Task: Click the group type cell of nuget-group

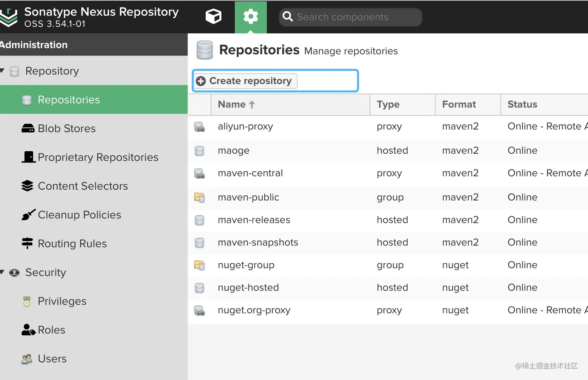Action: [x=390, y=265]
